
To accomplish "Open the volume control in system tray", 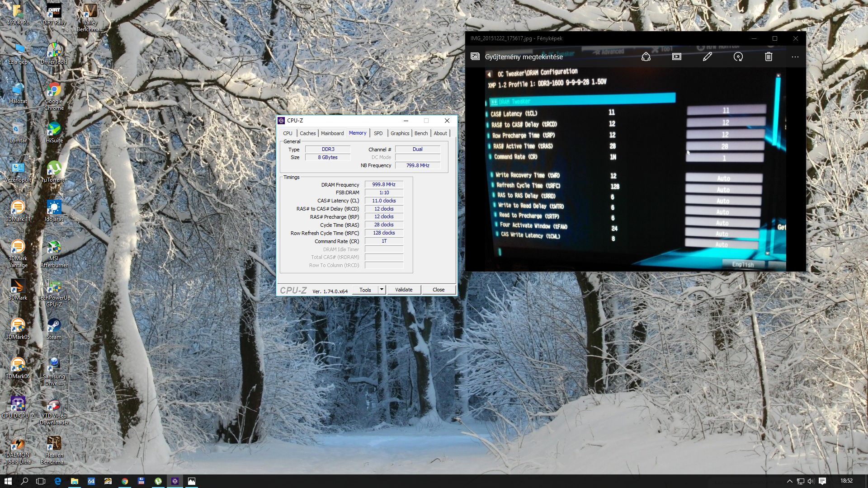I will click(811, 481).
